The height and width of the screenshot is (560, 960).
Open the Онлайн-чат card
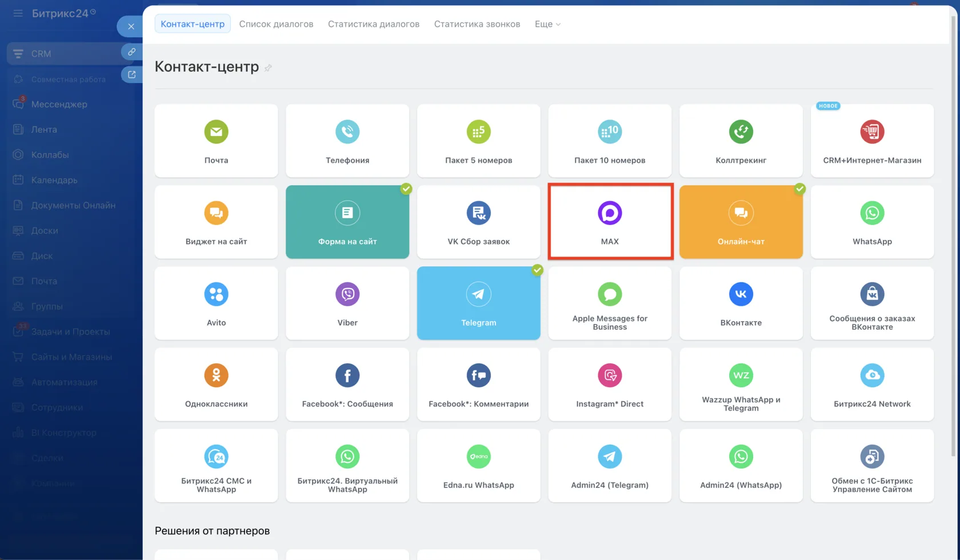click(741, 222)
